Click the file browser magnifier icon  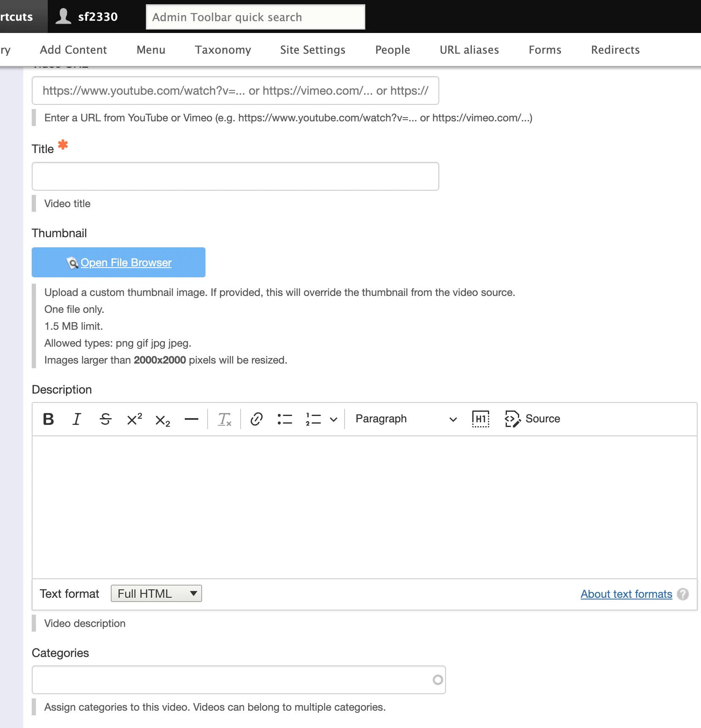[72, 263]
